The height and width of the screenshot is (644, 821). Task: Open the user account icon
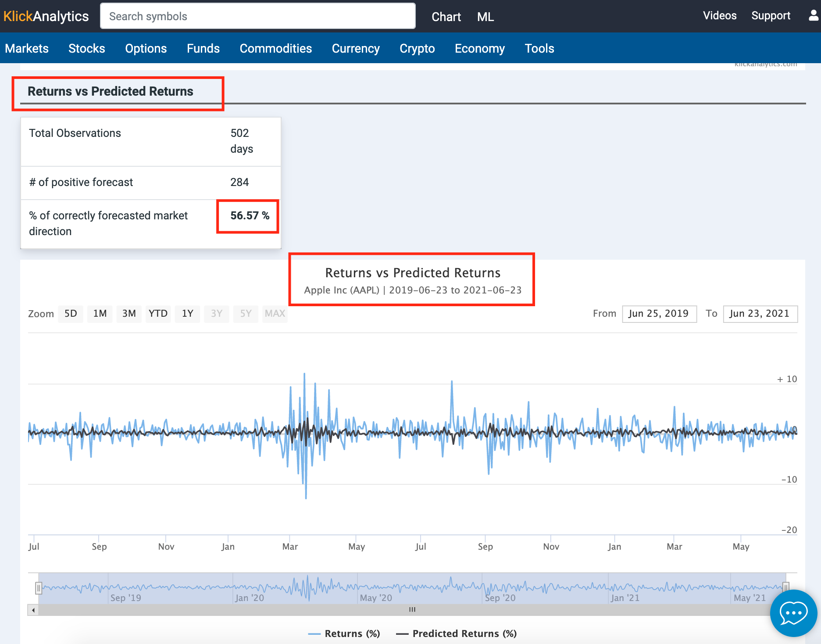click(814, 16)
